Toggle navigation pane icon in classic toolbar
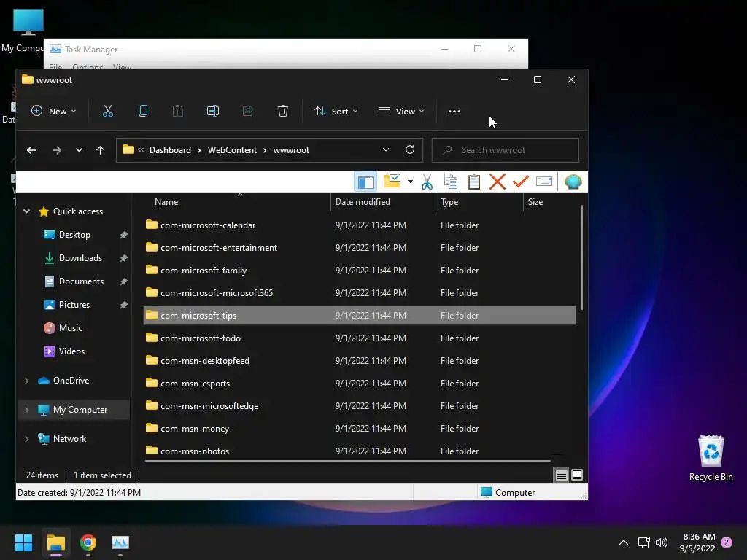Viewport: 747px width, 560px height. (366, 182)
